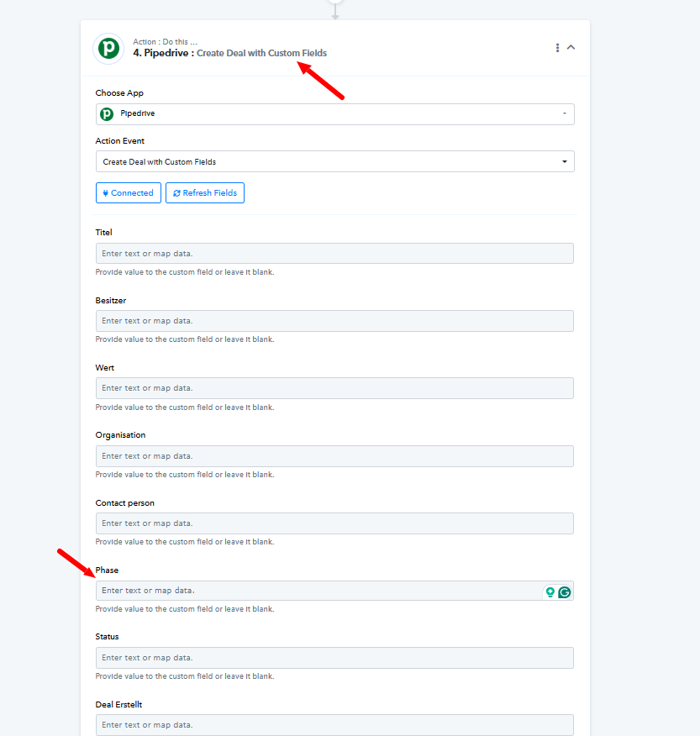Collapse the Pipedrive action step with the chevron
The image size is (700, 736).
tap(571, 47)
